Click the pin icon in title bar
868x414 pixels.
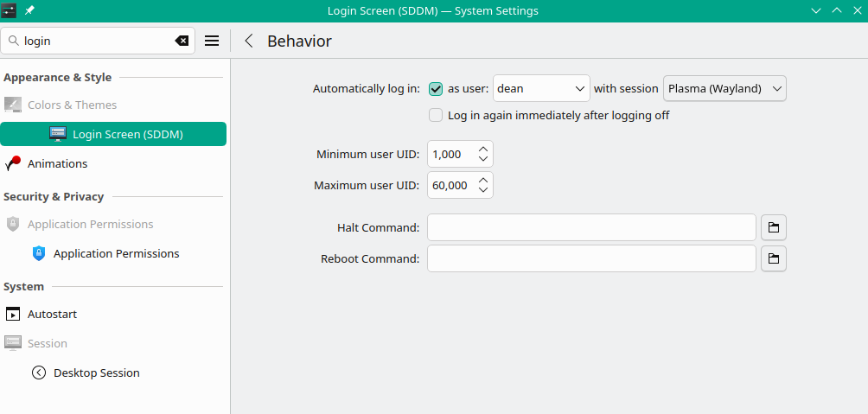pyautogui.click(x=29, y=10)
